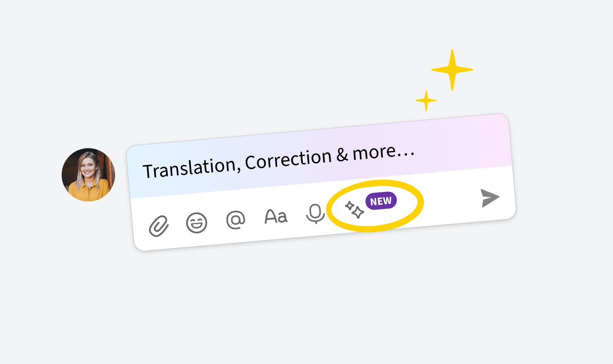Click the small yellow sparkle star
This screenshot has height=364, width=613.
point(426,101)
